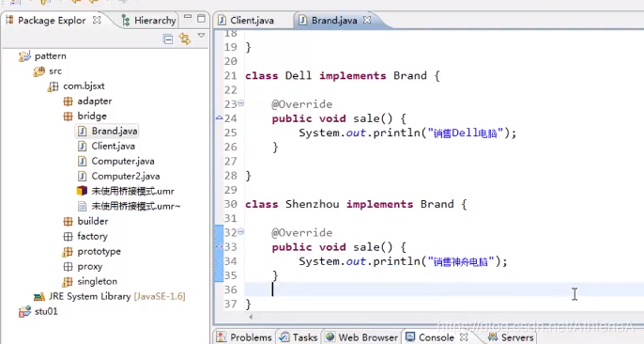
Task: Close the Brand.java editor tab
Action: click(367, 20)
